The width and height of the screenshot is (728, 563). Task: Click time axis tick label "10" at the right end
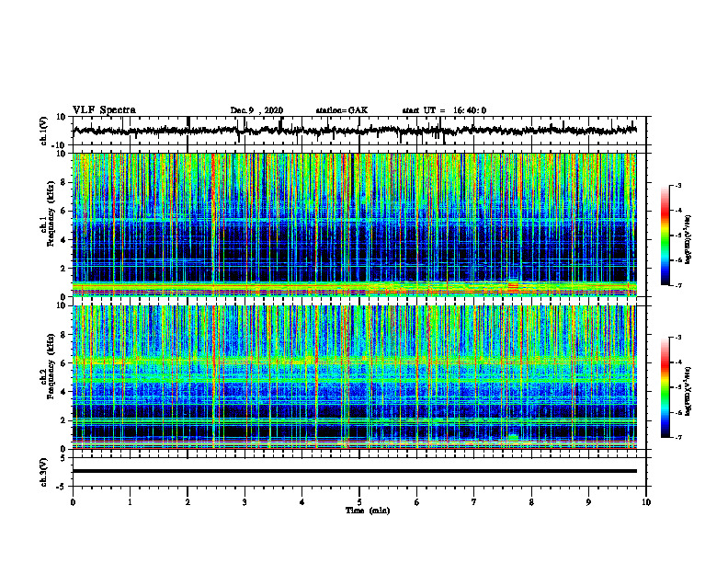(646, 502)
